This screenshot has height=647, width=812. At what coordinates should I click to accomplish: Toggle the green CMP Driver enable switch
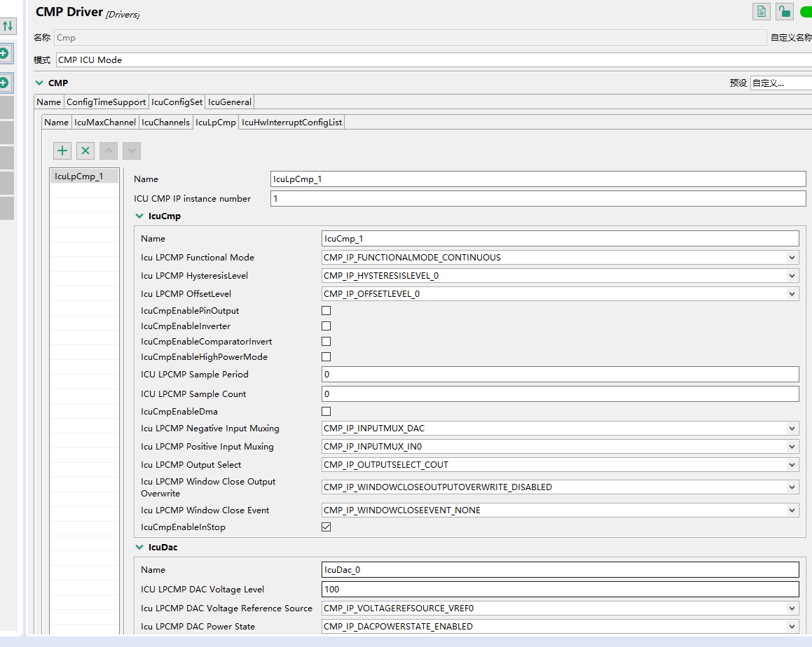(806, 12)
